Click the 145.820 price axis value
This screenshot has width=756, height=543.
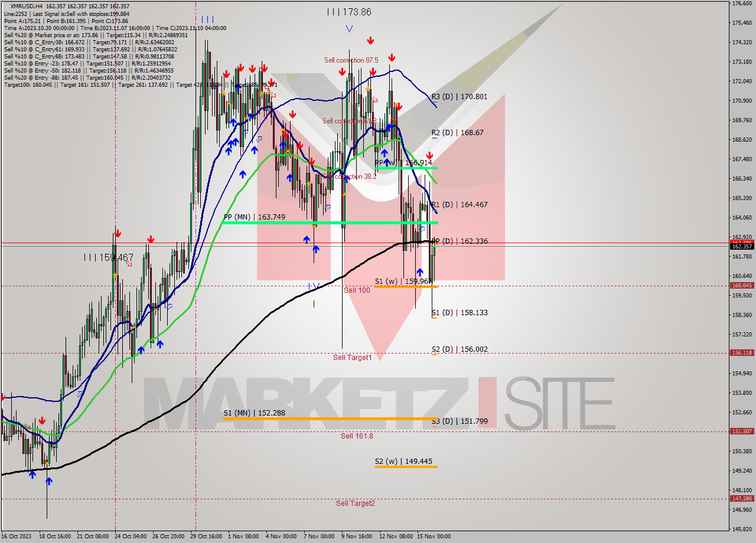coord(742,529)
